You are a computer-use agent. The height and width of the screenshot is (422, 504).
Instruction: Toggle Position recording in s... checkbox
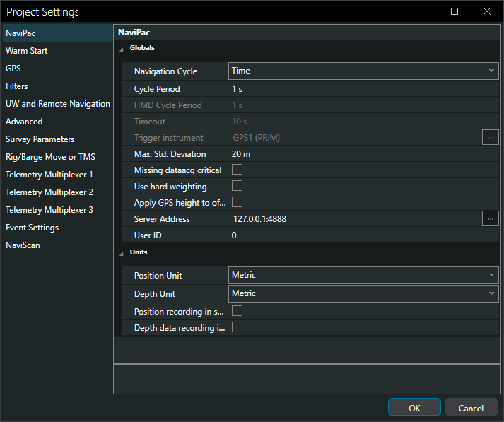[238, 311]
